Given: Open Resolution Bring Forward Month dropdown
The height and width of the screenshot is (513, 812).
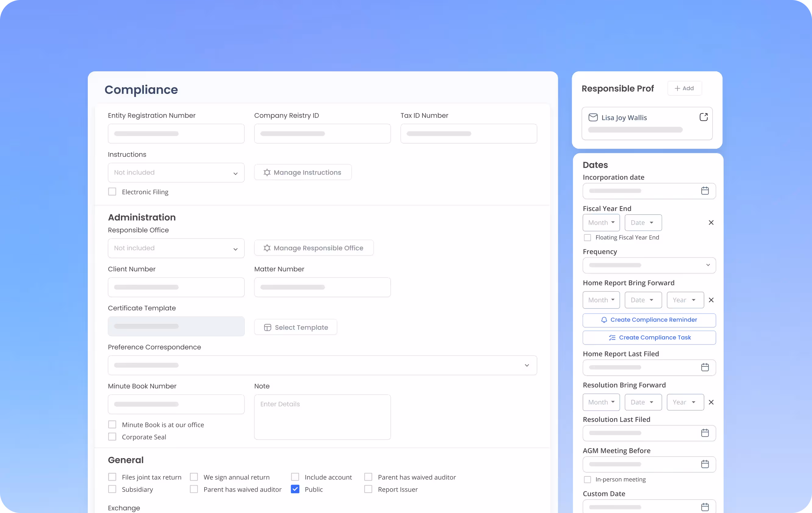Looking at the screenshot, I should pos(601,402).
